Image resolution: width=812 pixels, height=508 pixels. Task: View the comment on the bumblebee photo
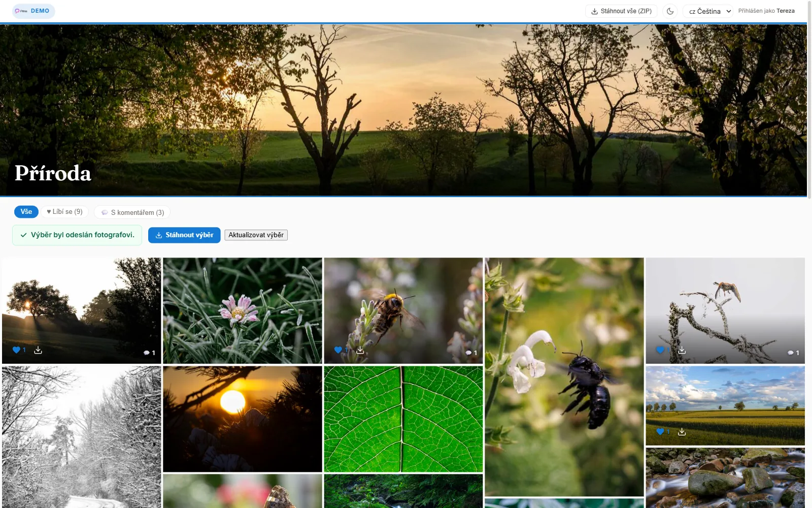471,353
